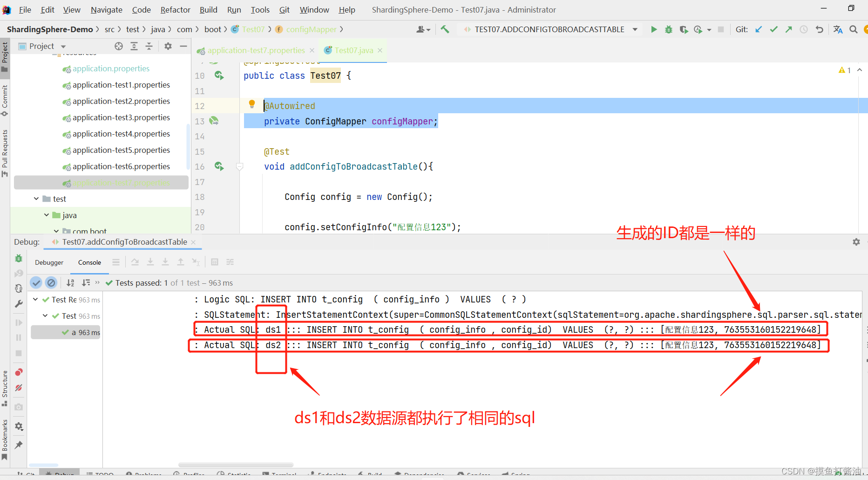The image size is (868, 480).
Task: Expand all nodes in the Project panel
Action: coord(134,46)
